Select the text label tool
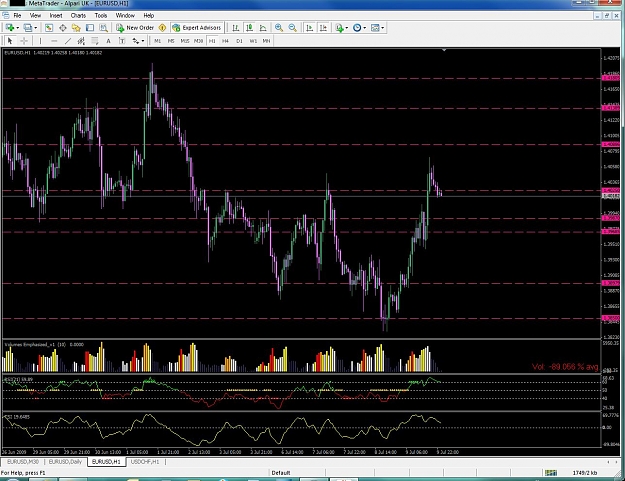The height and width of the screenshot is (481, 625). 122,41
